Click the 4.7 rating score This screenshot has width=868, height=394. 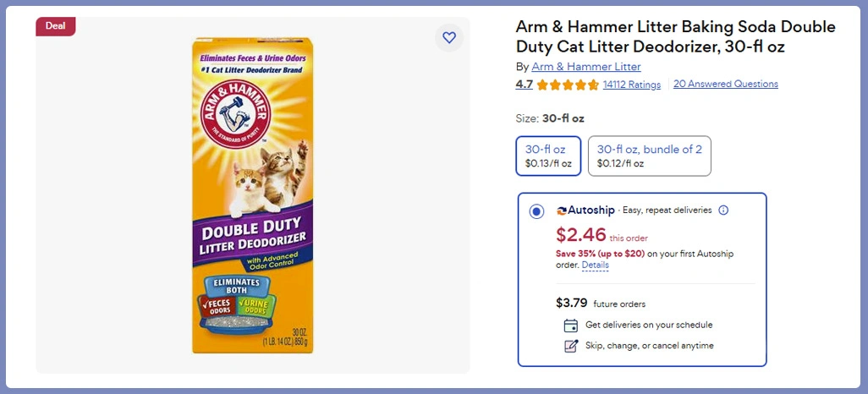(x=525, y=85)
